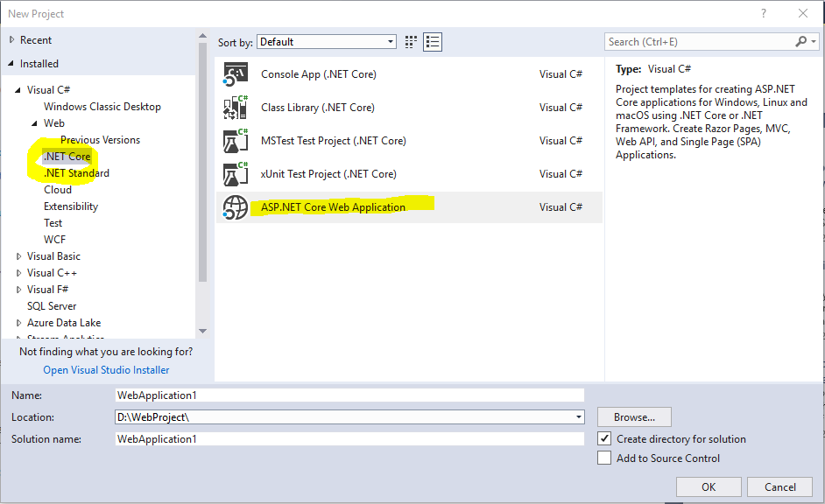Select the .NET Standard category
This screenshot has height=504, width=825.
tap(76, 173)
